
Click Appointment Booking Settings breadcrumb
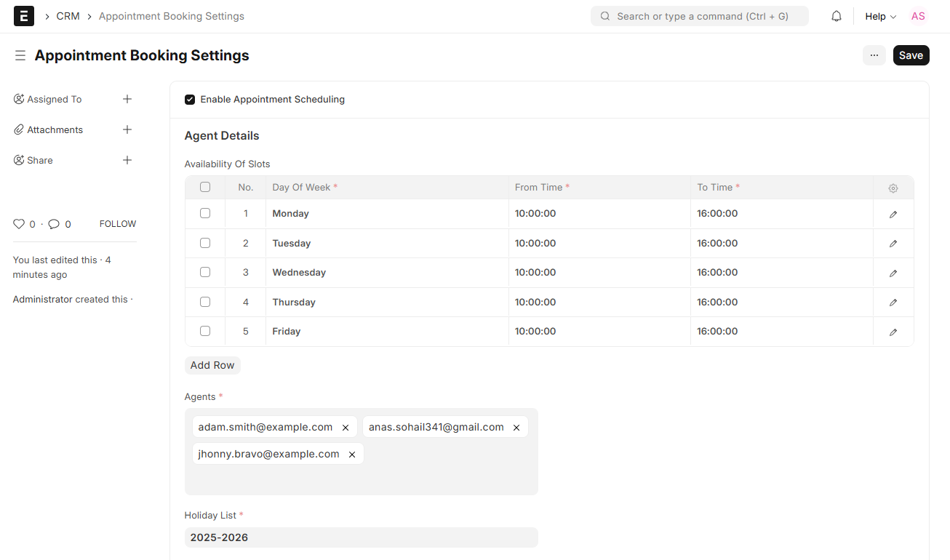[x=172, y=16]
